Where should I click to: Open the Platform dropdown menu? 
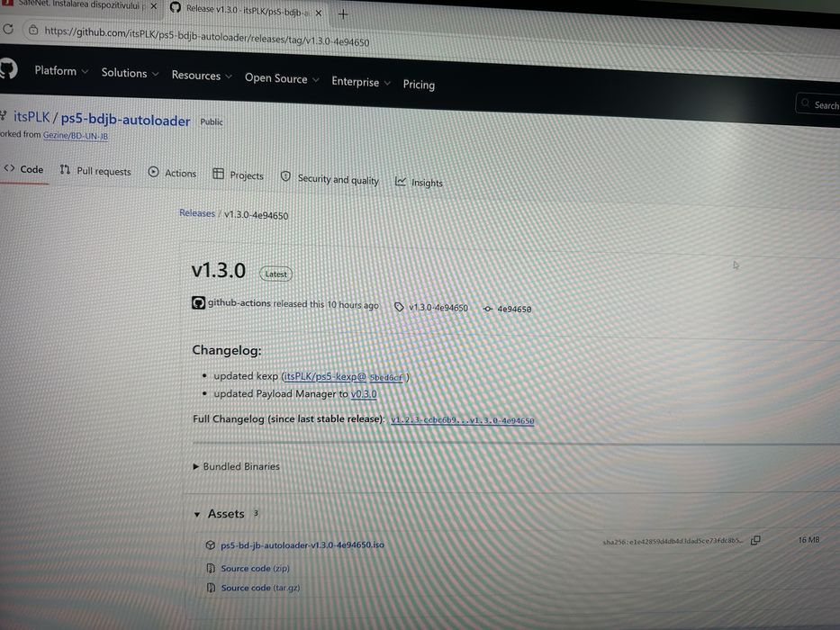(x=61, y=71)
